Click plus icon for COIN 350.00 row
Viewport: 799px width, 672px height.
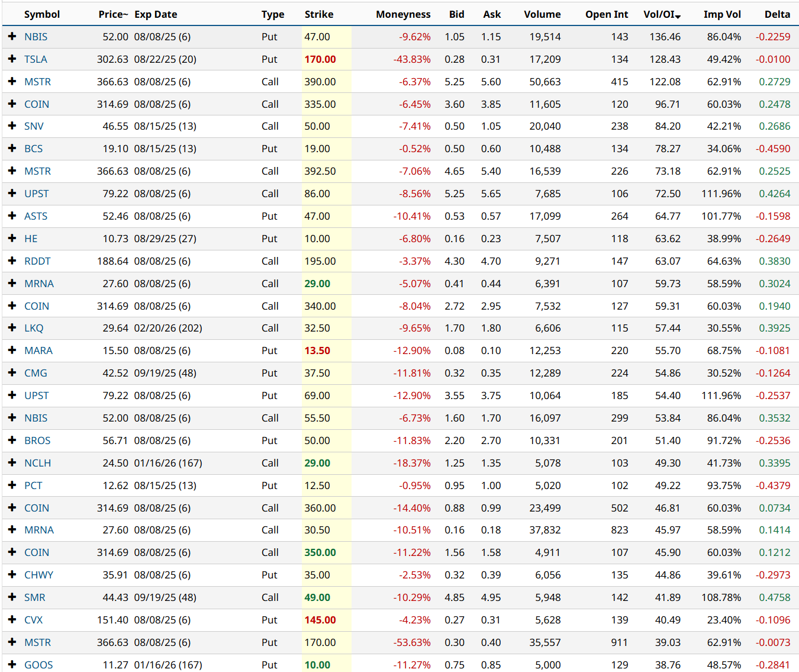coord(12,552)
